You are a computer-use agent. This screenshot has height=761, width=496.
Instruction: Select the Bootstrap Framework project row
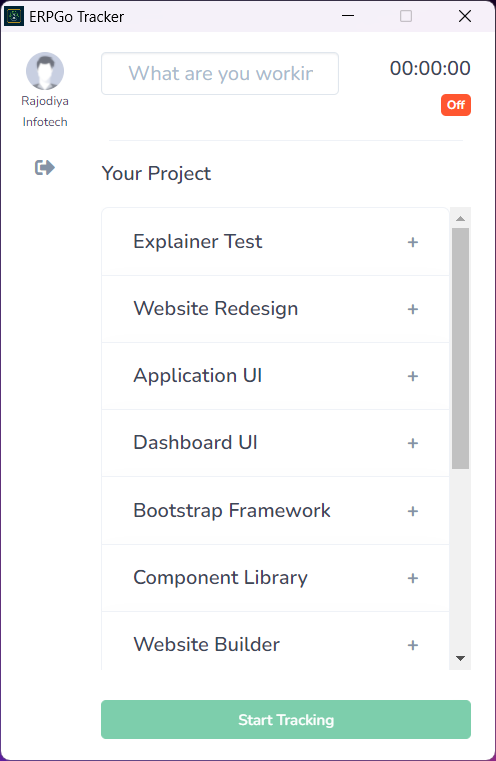[x=275, y=511]
